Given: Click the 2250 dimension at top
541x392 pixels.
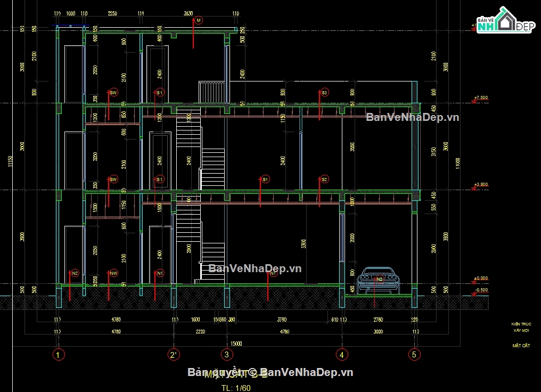Looking at the screenshot, I should click(112, 13).
